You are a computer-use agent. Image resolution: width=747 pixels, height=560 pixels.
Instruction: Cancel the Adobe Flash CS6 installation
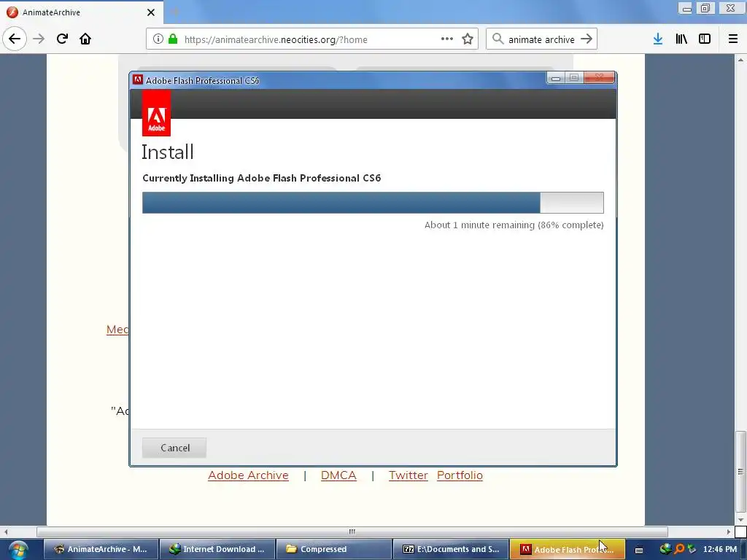point(174,448)
